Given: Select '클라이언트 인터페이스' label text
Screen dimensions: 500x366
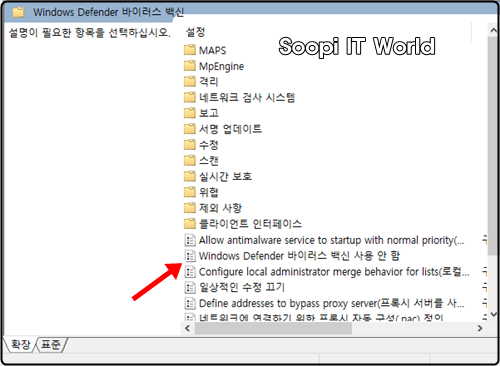Looking at the screenshot, I should point(250,224).
